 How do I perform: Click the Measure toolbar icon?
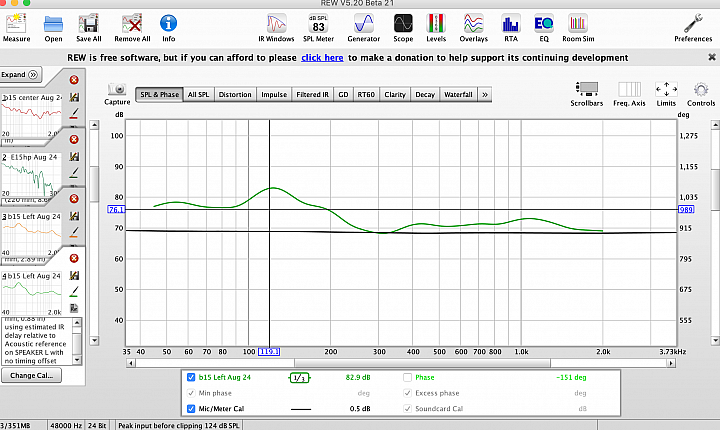tap(16, 28)
